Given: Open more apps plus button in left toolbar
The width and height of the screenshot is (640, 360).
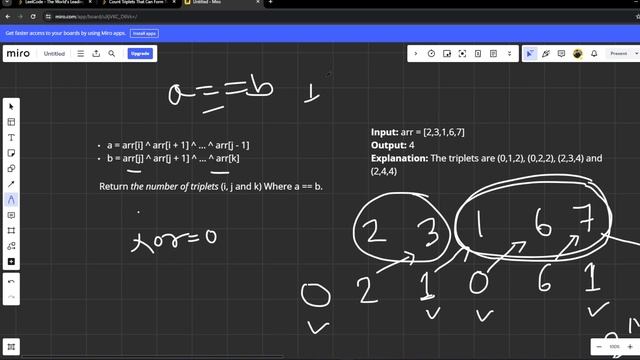Looking at the screenshot, I should tap(11, 262).
